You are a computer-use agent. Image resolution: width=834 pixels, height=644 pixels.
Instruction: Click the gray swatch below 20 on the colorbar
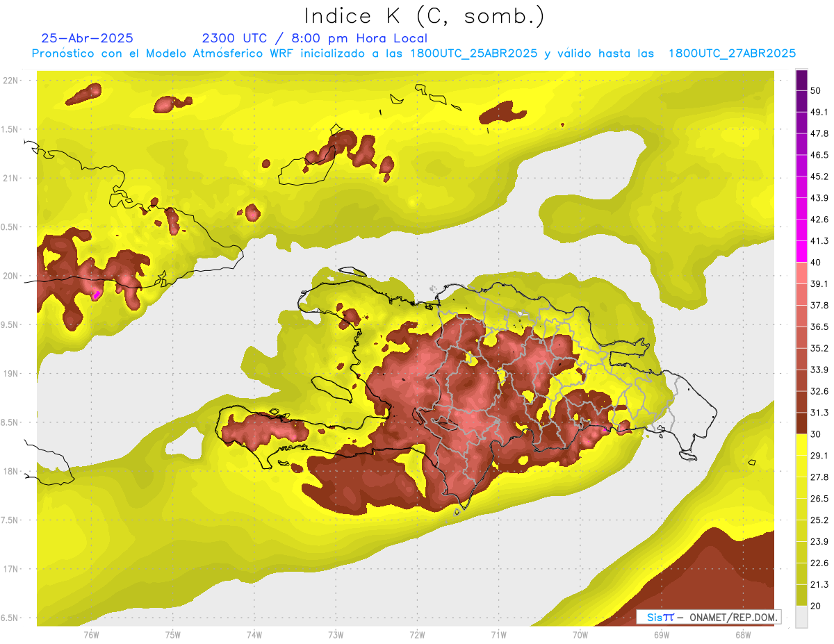[802, 616]
